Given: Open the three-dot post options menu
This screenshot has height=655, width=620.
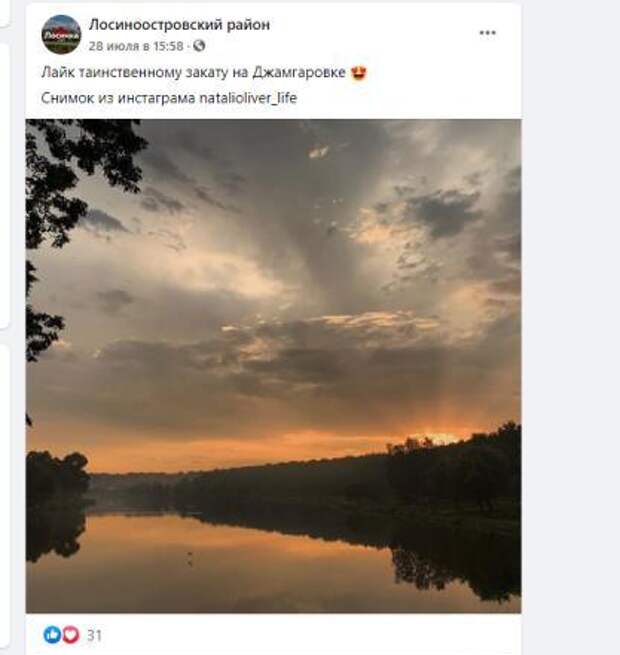Looking at the screenshot, I should coord(487,33).
